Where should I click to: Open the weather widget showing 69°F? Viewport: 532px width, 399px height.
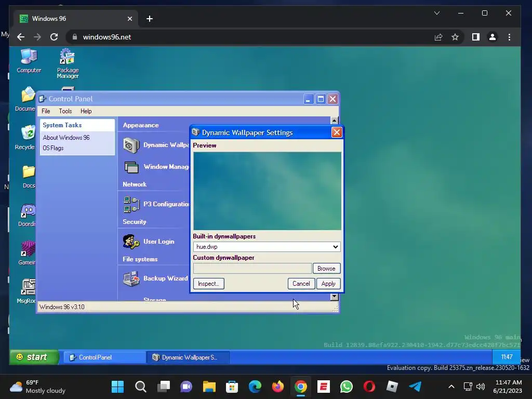tap(37, 387)
